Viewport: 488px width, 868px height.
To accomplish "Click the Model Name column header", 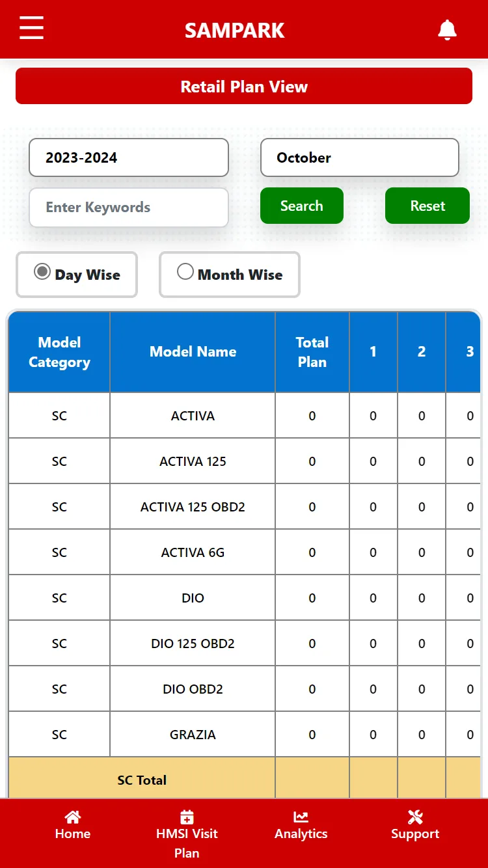I will 193,352.
